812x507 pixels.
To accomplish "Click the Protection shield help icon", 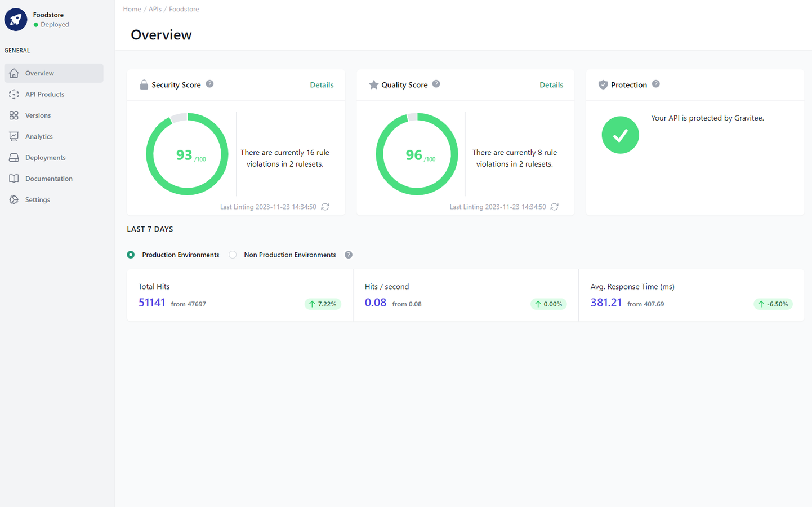I will (655, 83).
